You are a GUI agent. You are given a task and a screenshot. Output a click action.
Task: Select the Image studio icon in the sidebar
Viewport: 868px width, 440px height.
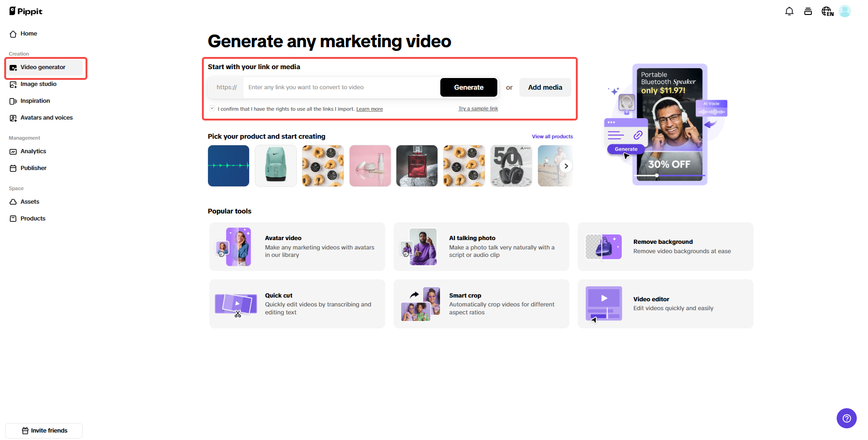[13, 84]
